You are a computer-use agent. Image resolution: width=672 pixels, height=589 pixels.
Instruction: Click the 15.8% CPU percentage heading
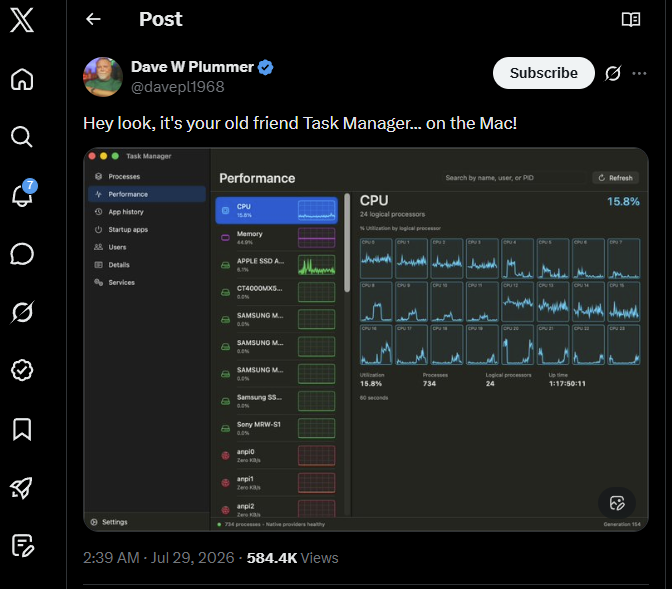pos(623,201)
